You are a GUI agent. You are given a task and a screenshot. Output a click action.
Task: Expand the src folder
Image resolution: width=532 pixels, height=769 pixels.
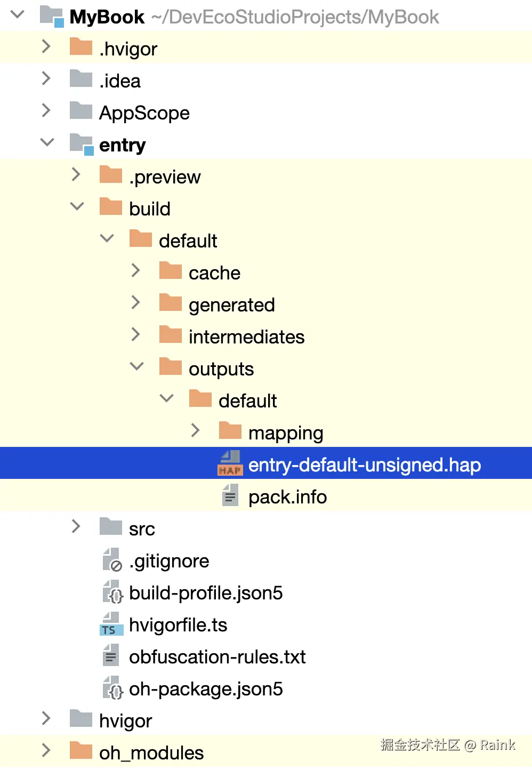coord(76,527)
